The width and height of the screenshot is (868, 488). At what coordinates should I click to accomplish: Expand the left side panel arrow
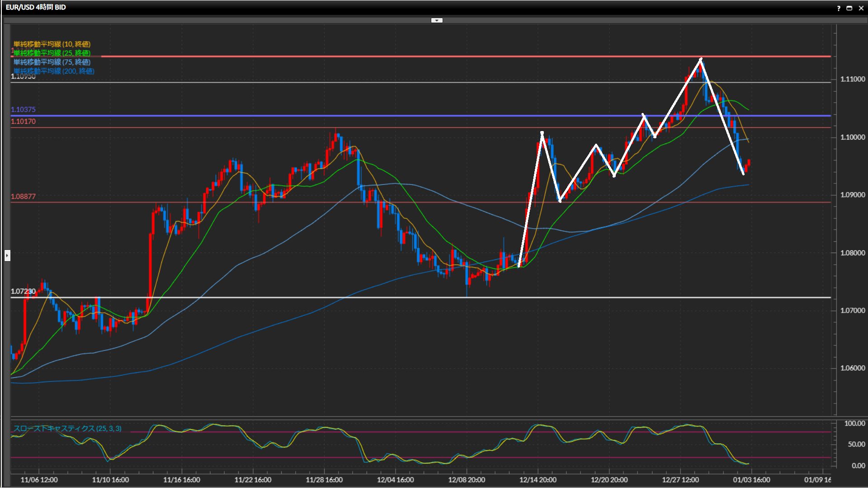click(x=7, y=256)
